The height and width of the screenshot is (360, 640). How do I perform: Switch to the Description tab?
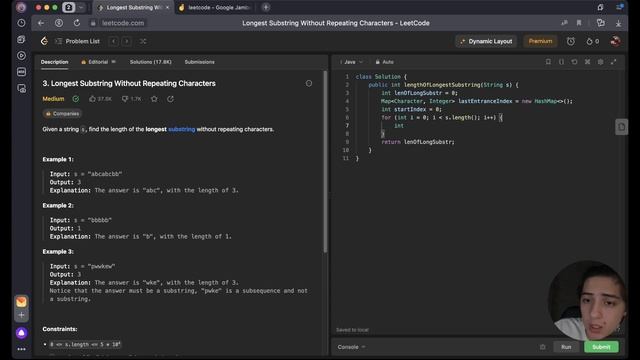pos(54,62)
